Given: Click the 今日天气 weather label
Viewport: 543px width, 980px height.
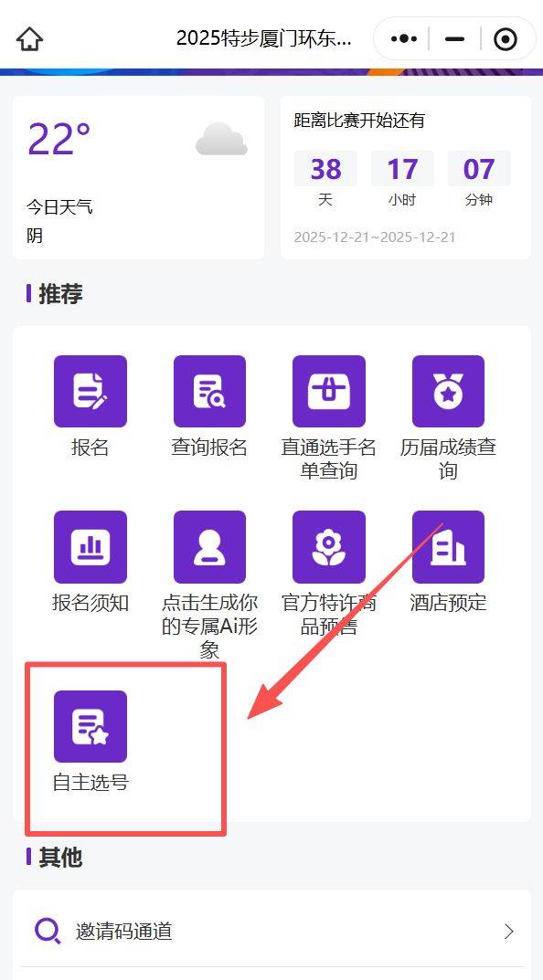Looking at the screenshot, I should pyautogui.click(x=59, y=206).
